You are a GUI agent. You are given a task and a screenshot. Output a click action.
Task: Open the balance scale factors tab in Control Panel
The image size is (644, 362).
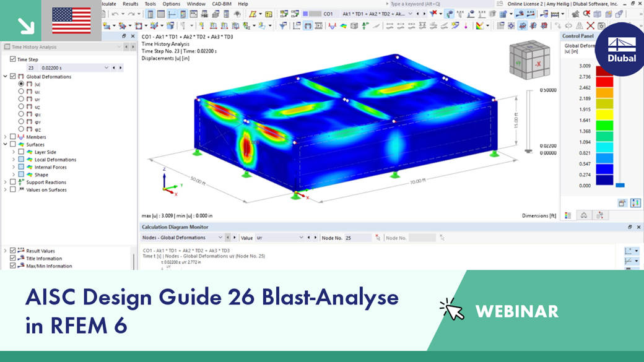tap(583, 215)
